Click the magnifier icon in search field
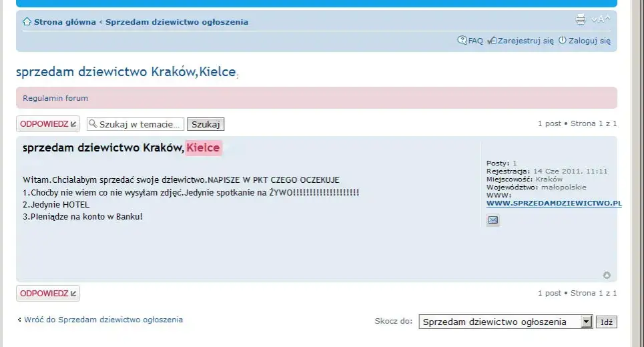The image size is (644, 347). [93, 123]
